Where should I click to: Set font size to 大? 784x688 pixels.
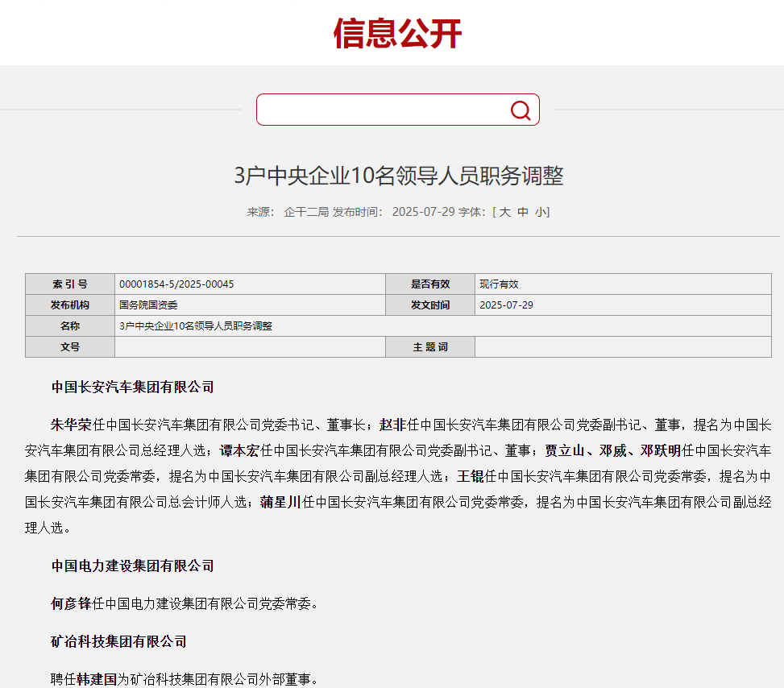pos(505,212)
